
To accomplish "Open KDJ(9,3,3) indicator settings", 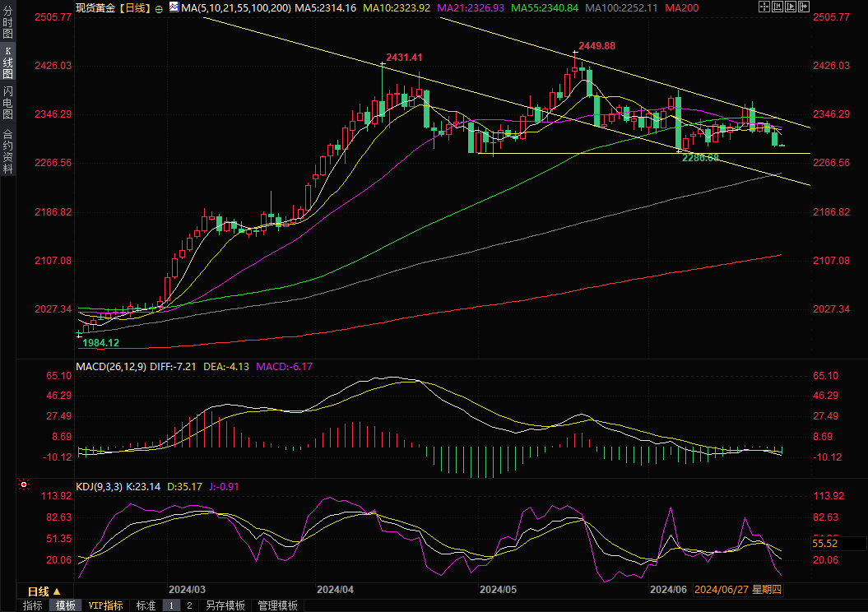I will pyautogui.click(x=99, y=486).
